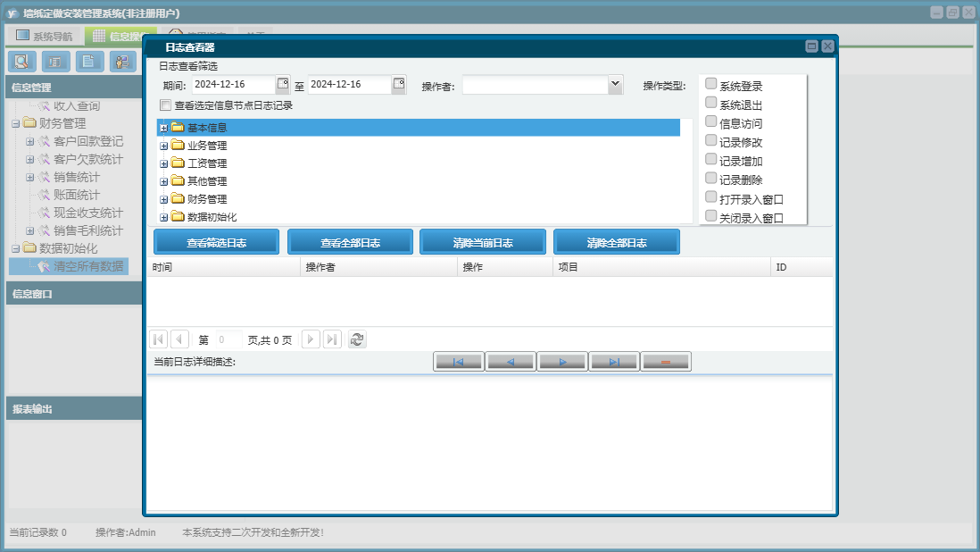Image resolution: width=980 pixels, height=552 pixels.
Task: Click the 工资管理 folder icon
Action: (179, 163)
